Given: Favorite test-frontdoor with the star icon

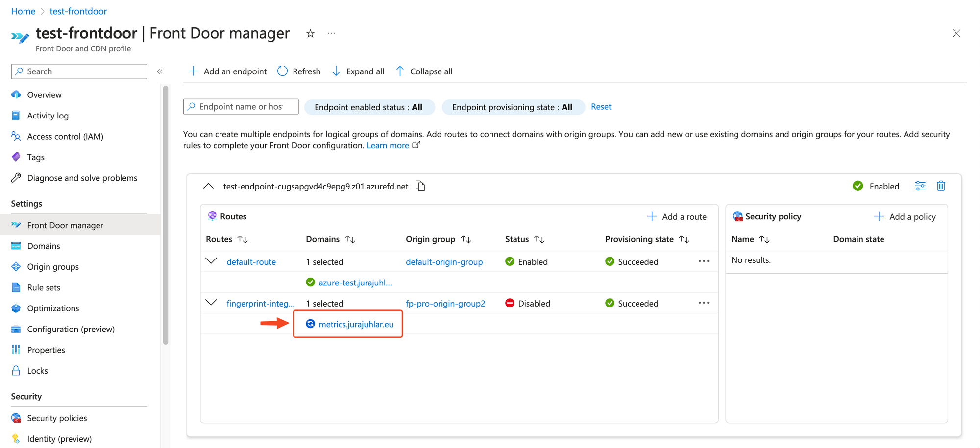Looking at the screenshot, I should [x=310, y=33].
